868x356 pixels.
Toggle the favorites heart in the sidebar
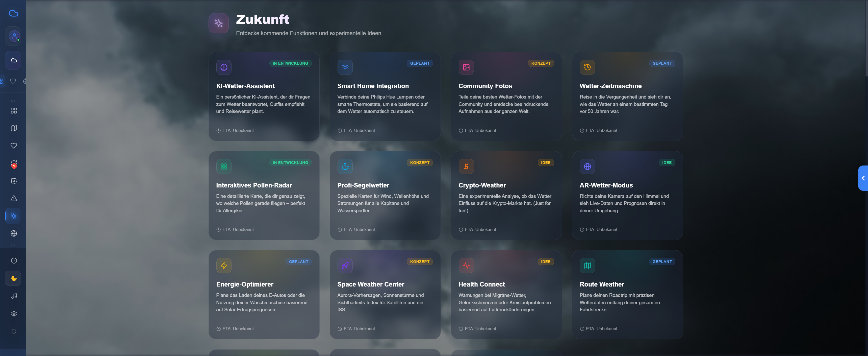tap(13, 146)
